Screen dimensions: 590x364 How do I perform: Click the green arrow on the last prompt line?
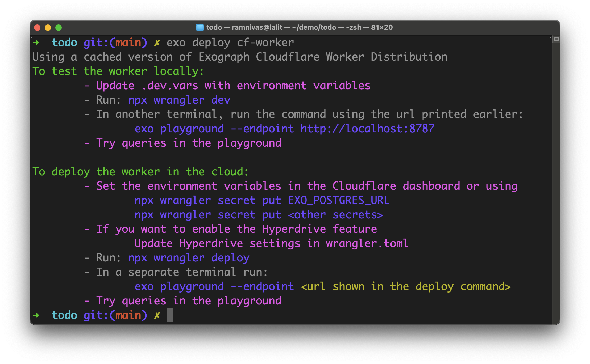(x=36, y=315)
